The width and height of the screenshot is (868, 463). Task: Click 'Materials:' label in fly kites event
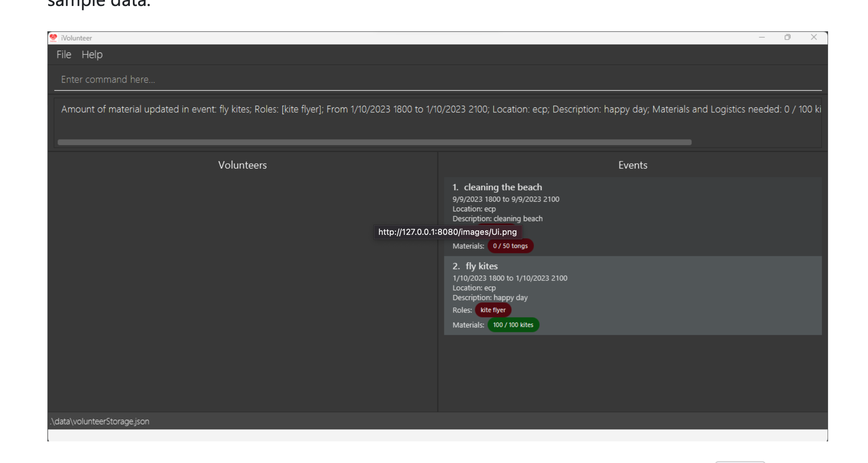coord(468,325)
